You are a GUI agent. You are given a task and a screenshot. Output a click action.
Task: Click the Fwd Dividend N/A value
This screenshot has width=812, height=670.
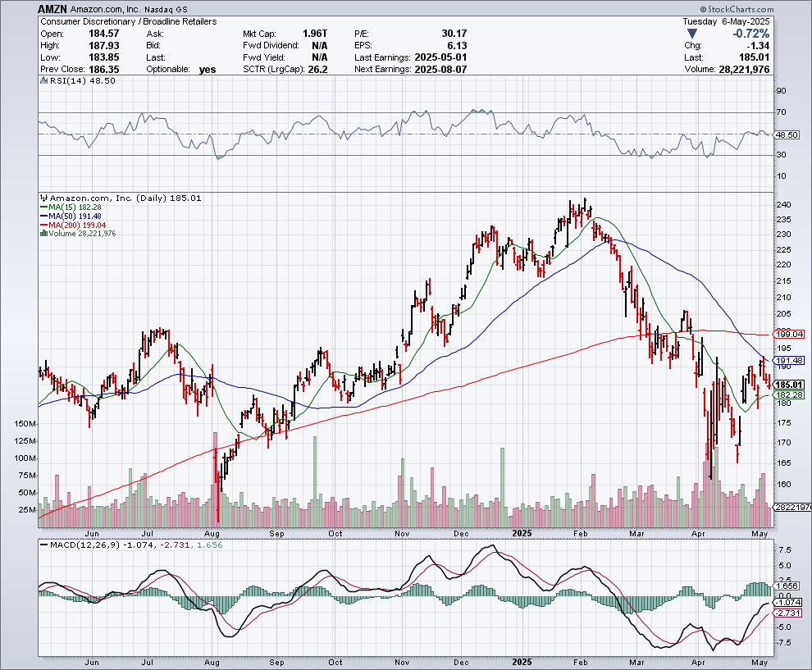click(320, 46)
